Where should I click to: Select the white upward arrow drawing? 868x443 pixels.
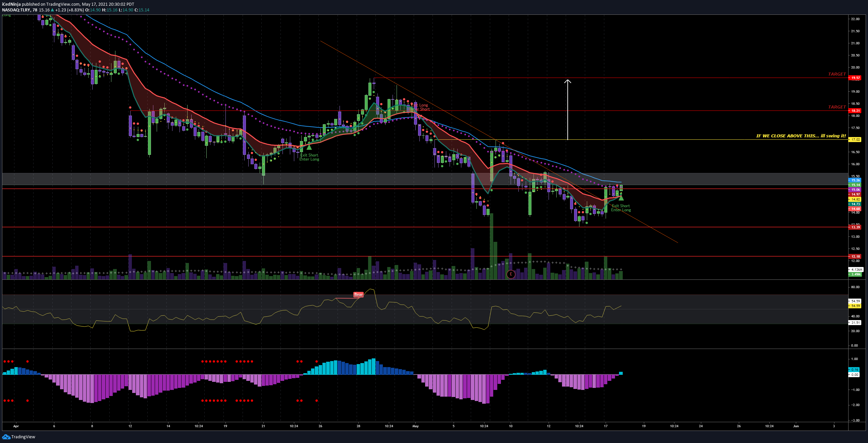tap(568, 109)
